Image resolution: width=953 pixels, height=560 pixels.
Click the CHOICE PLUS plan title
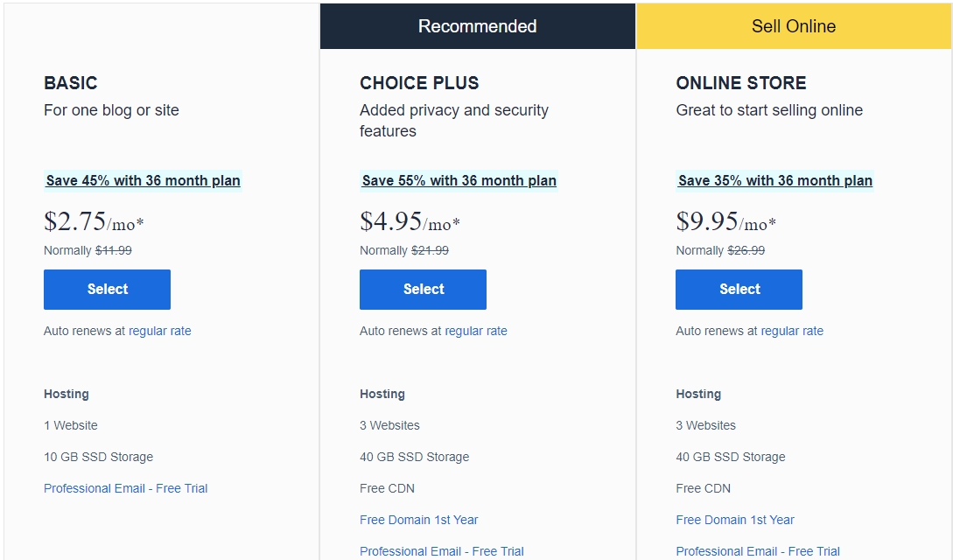(419, 82)
